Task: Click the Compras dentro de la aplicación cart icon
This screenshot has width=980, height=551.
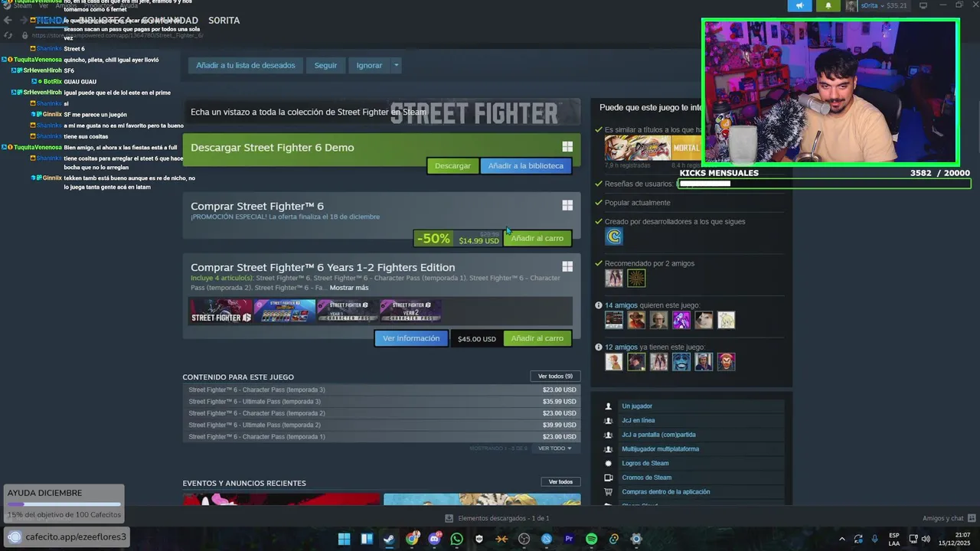Action: coord(609,492)
